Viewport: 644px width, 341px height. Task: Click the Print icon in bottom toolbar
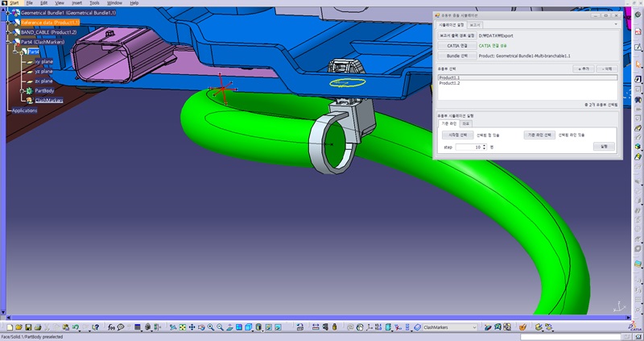38,327
